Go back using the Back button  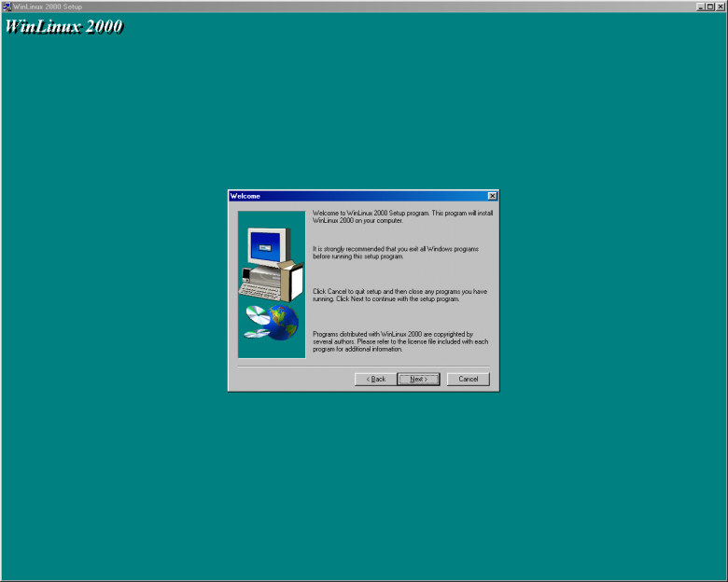point(375,380)
